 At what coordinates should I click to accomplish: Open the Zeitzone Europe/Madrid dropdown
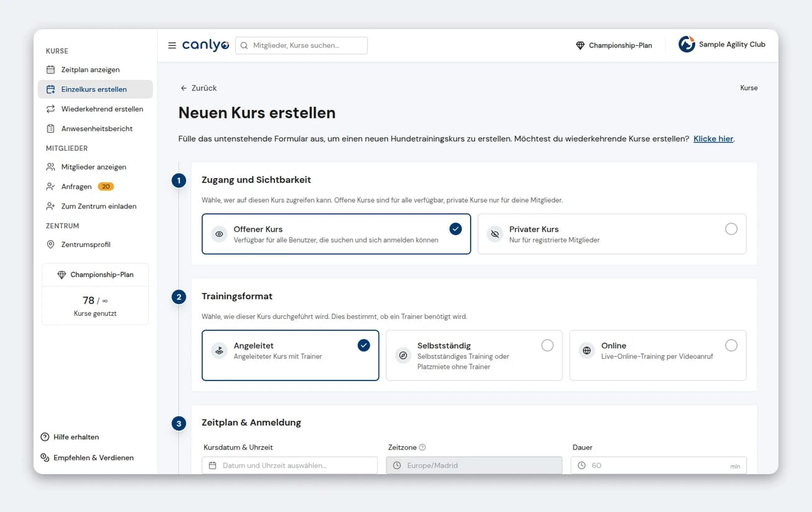click(474, 465)
